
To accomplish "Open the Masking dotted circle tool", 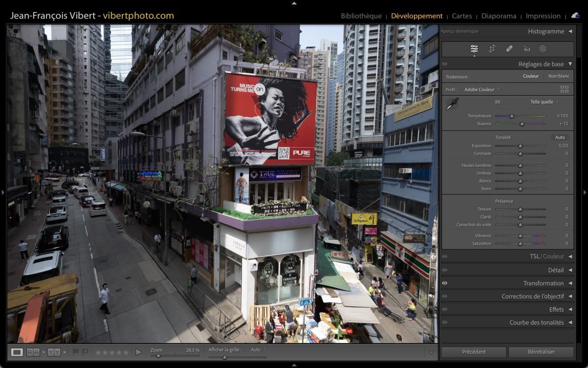I will [543, 49].
